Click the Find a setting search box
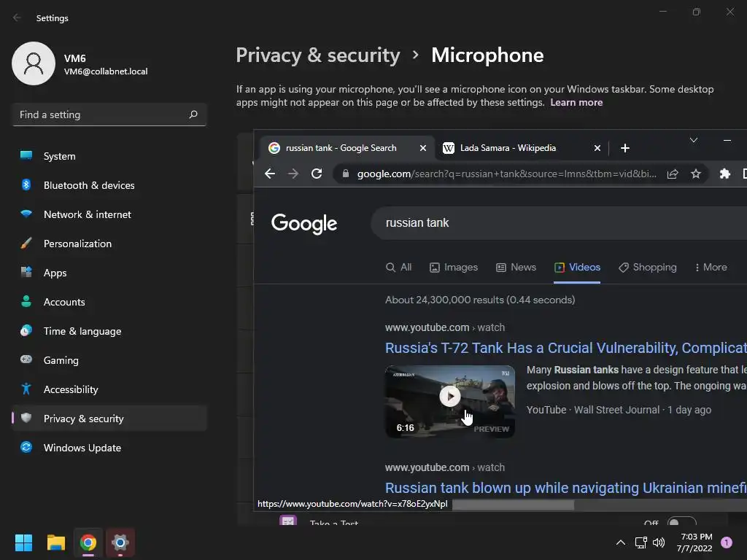This screenshot has width=747, height=560. click(109, 114)
